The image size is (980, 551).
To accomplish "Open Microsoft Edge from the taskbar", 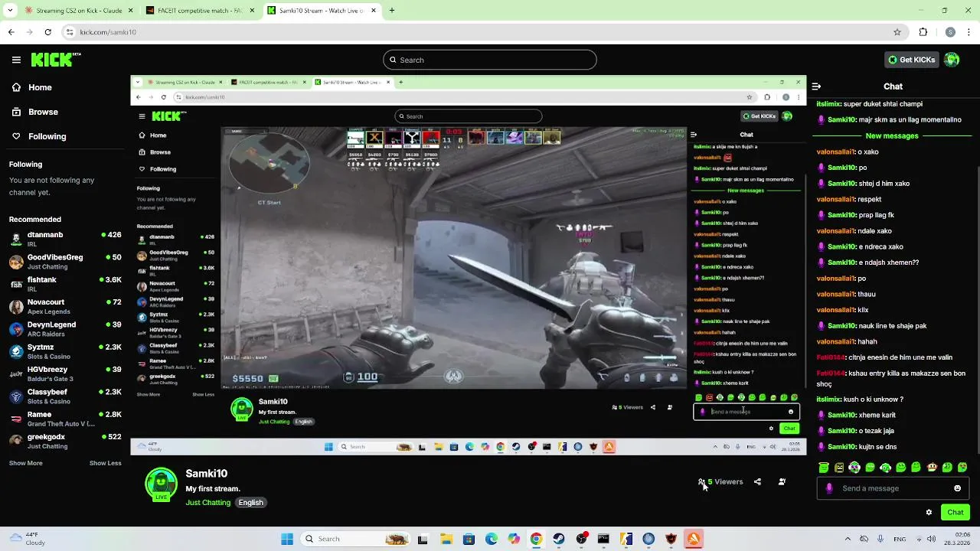I will point(491,539).
